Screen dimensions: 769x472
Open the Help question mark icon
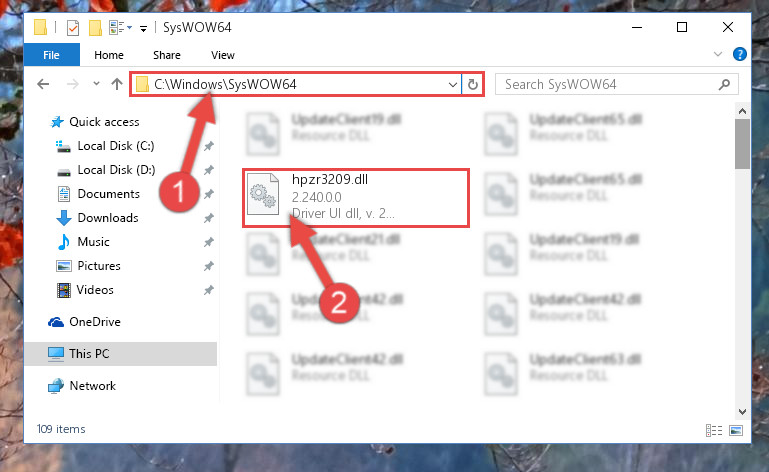tap(740, 54)
